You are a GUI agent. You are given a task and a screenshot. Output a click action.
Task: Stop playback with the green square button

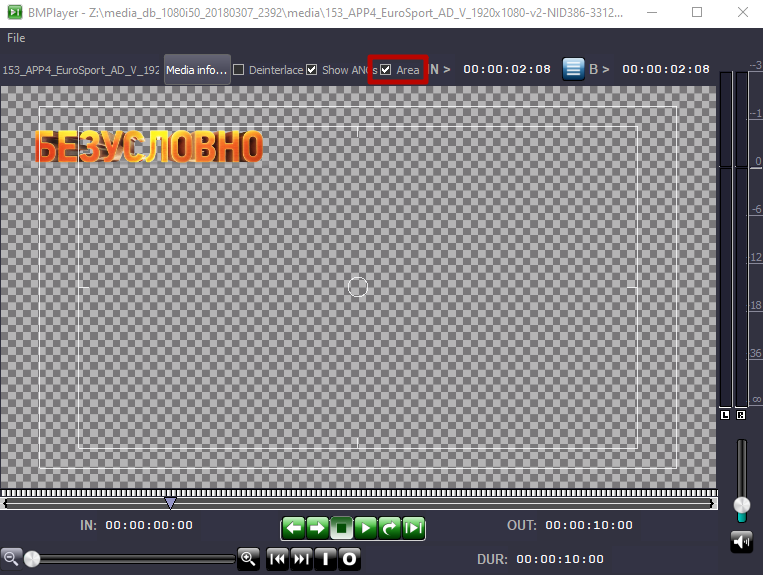click(x=342, y=528)
